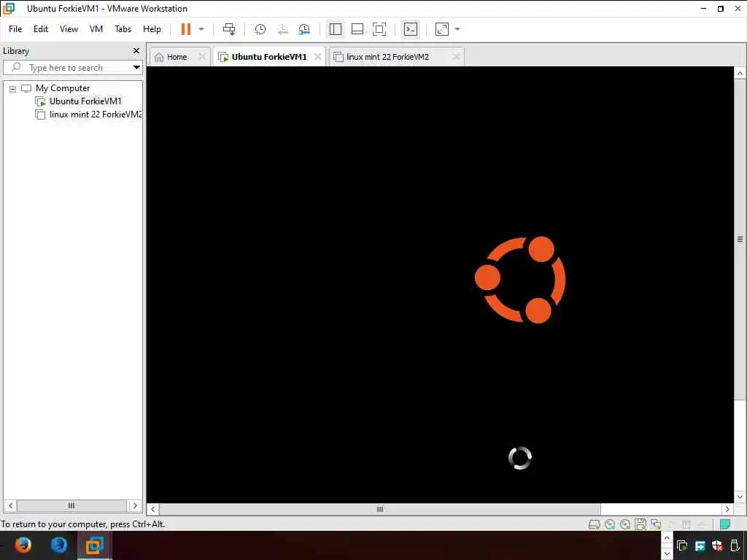Open the security shield tray icon
The image size is (747, 560).
[718, 545]
